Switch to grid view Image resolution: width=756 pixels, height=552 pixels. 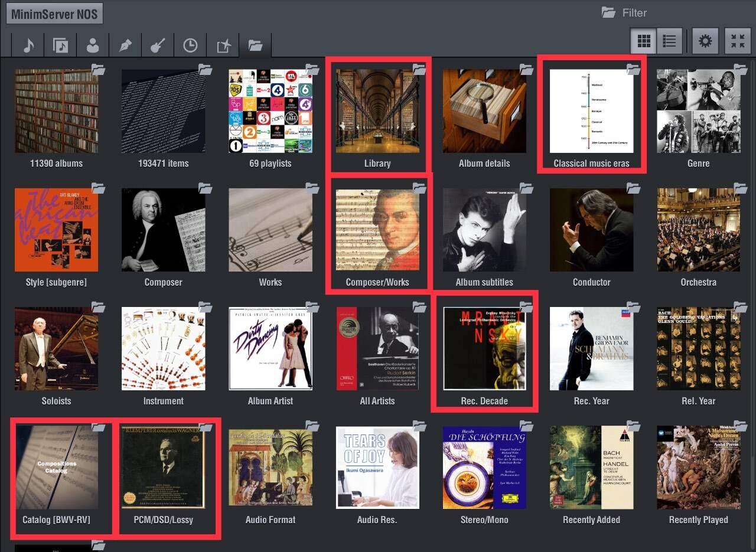coord(644,41)
